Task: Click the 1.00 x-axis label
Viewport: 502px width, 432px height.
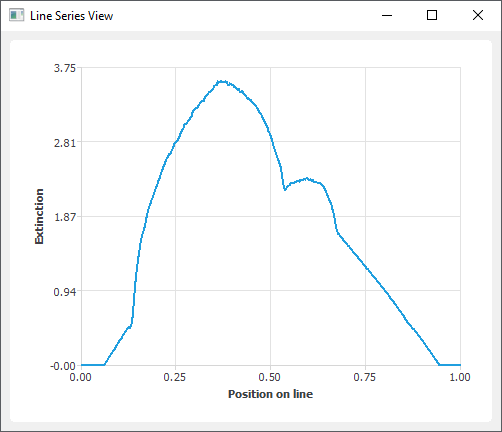Action: pyautogui.click(x=460, y=377)
